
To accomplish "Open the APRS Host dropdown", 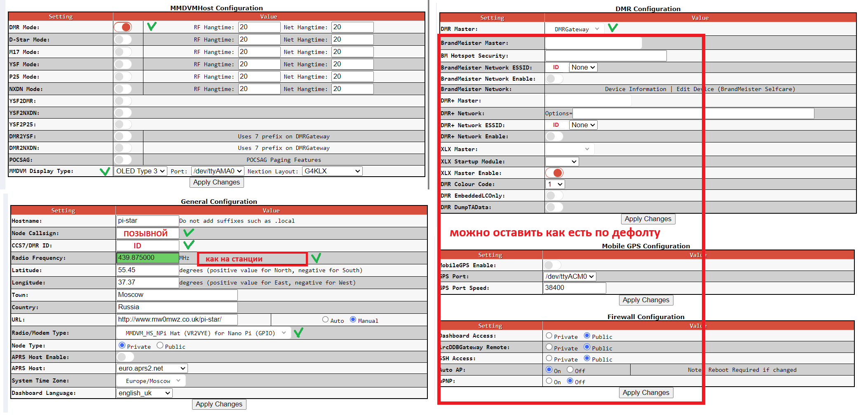I will click(x=152, y=369).
